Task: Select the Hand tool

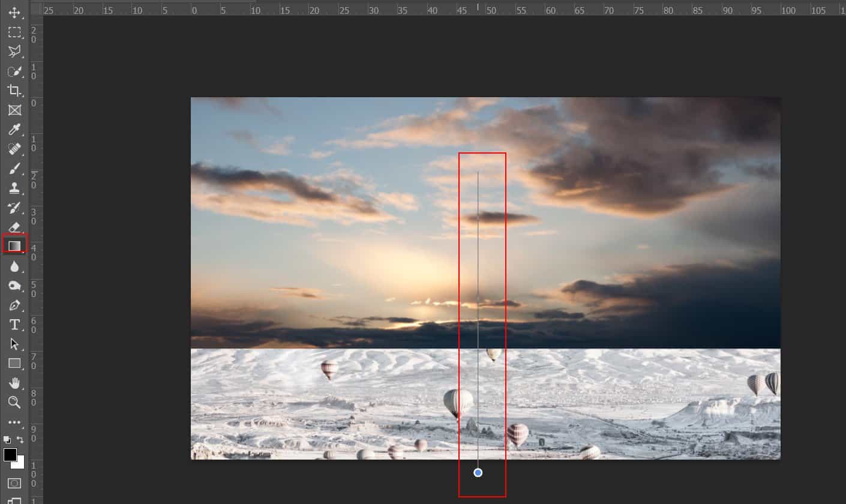Action: click(14, 383)
